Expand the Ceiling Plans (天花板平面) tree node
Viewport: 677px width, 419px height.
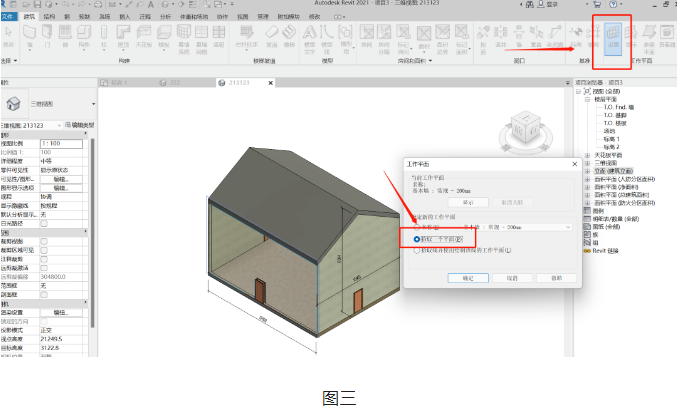[587, 155]
